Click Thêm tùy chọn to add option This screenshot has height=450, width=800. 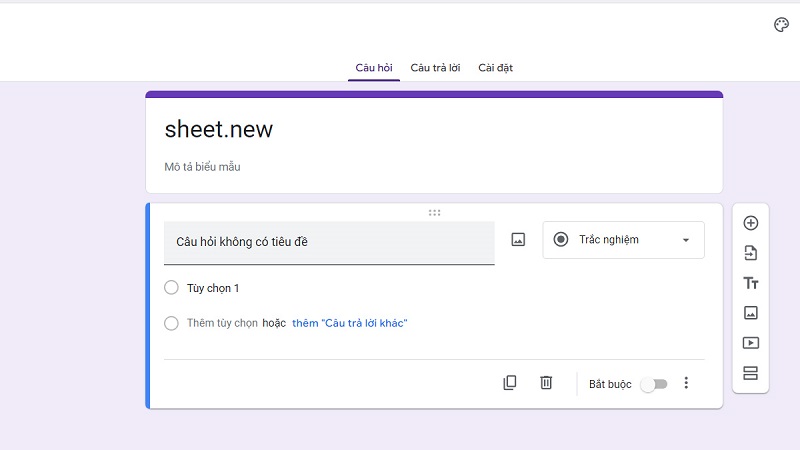point(222,323)
